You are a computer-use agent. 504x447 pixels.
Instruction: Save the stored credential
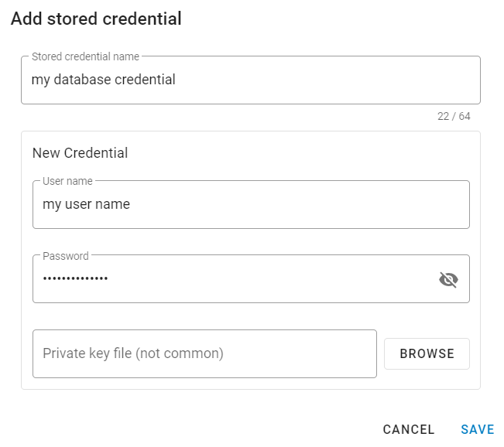tap(477, 429)
